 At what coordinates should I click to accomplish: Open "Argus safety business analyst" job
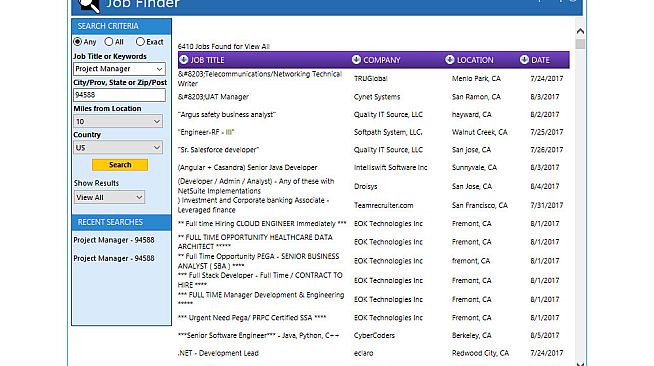[x=227, y=115]
